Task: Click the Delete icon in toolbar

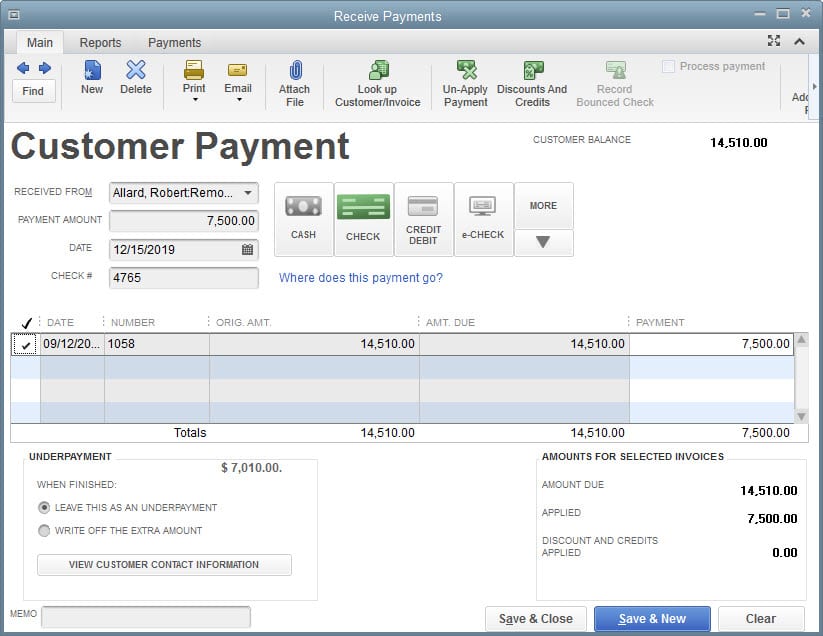Action: (x=136, y=72)
